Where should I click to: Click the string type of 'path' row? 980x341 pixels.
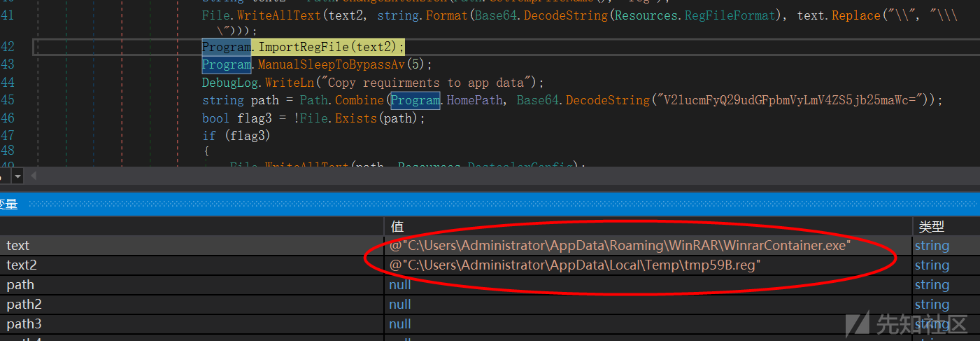pos(932,284)
